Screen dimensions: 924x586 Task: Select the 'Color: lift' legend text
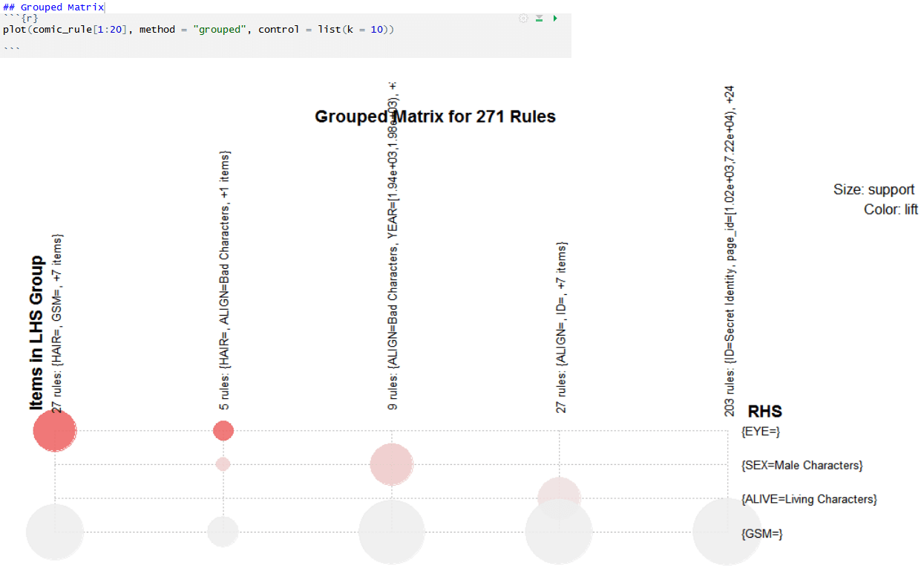(x=890, y=210)
